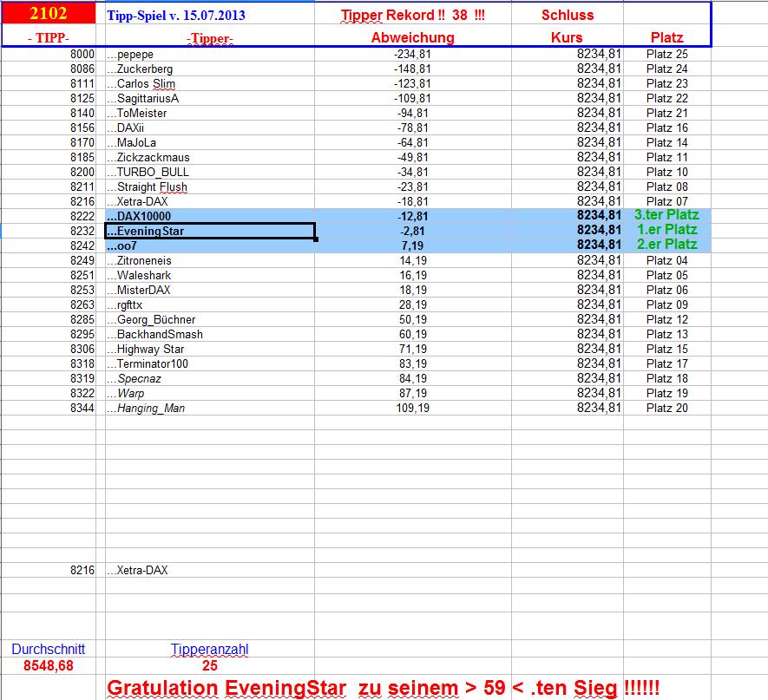The height and width of the screenshot is (700, 768).
Task: Click the Tipperanzahl label cell
Action: (x=211, y=649)
